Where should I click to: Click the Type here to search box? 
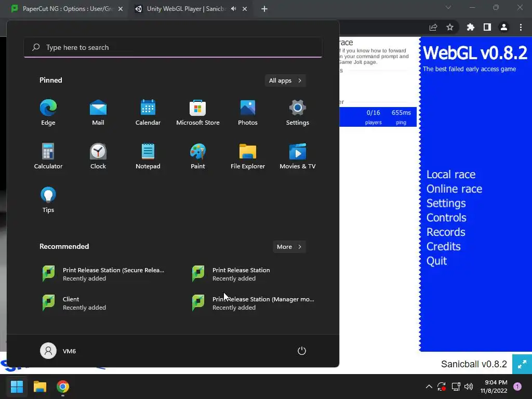pyautogui.click(x=173, y=47)
